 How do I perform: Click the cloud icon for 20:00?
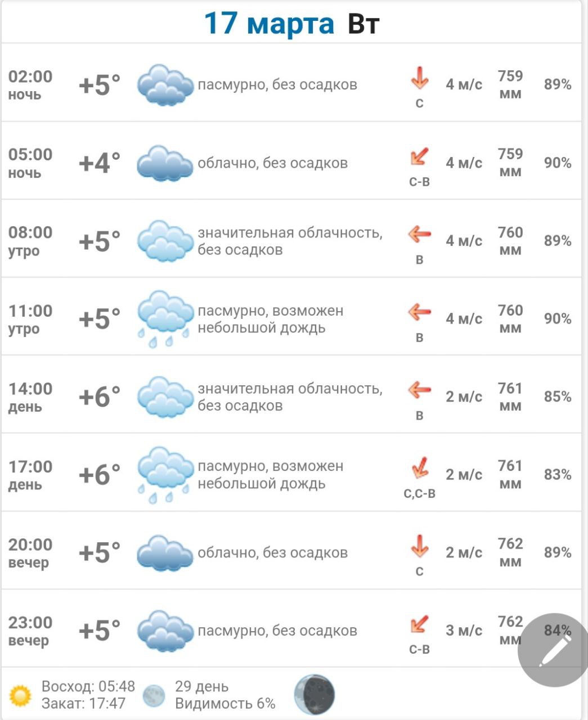click(164, 553)
